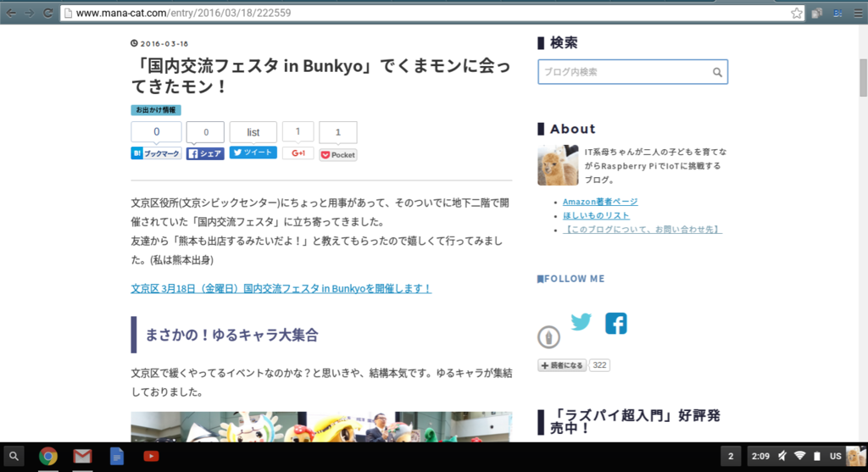Image resolution: width=868 pixels, height=472 pixels.
Task: Open the 文京区 3月18日 festa link
Action: coord(281,288)
